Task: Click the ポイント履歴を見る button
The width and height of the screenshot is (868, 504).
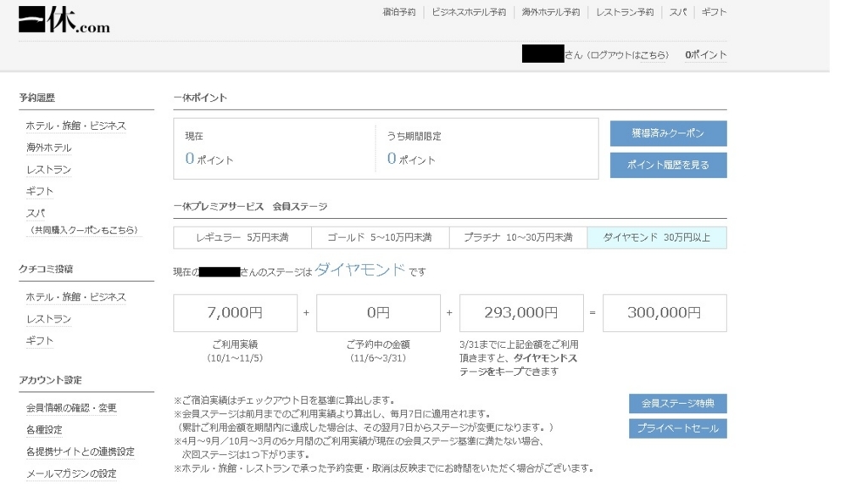Action: click(x=668, y=165)
